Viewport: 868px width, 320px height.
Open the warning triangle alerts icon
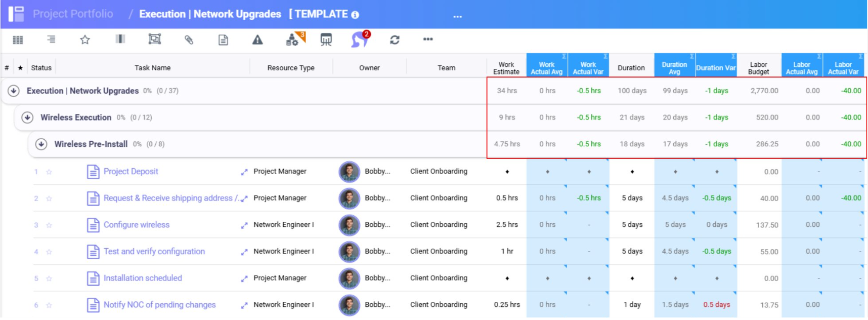pos(257,40)
